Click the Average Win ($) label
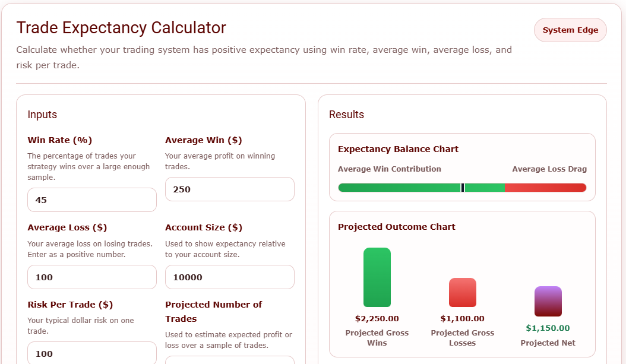Image resolution: width=626 pixels, height=364 pixels. coord(204,140)
